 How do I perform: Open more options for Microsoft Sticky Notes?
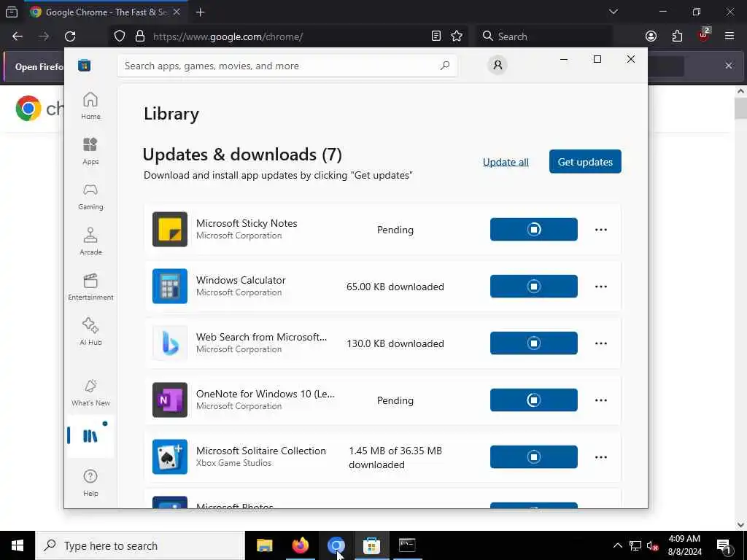[601, 230]
